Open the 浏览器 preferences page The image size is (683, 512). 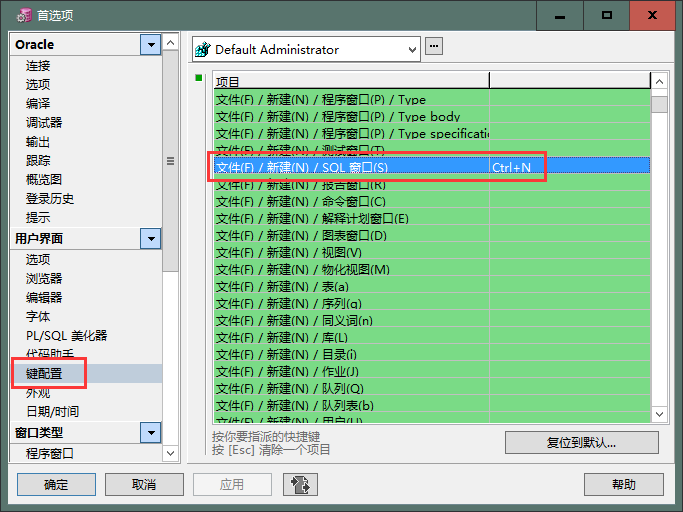click(44, 278)
